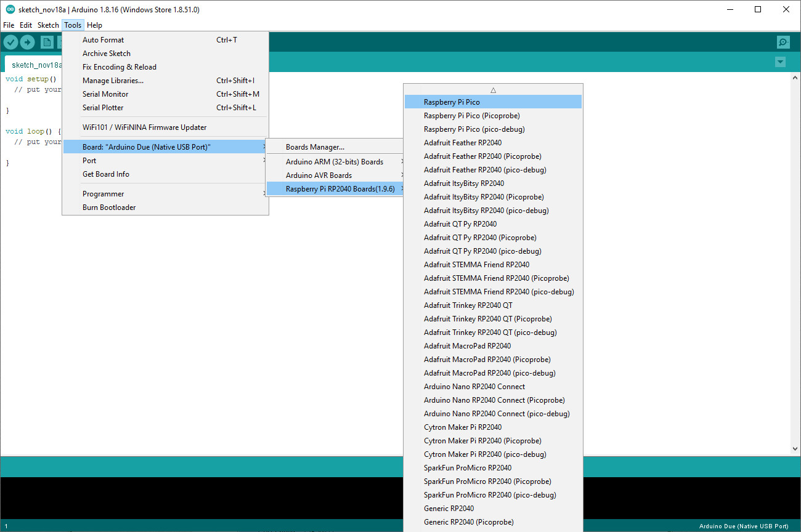Click the editor scrollbar's up arrow
801x532 pixels.
tap(795, 78)
